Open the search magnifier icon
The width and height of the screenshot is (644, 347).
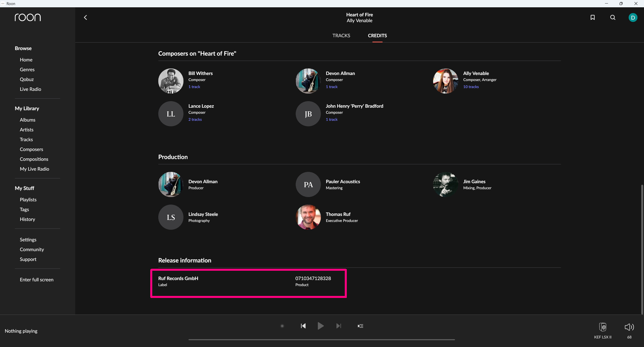[613, 17]
